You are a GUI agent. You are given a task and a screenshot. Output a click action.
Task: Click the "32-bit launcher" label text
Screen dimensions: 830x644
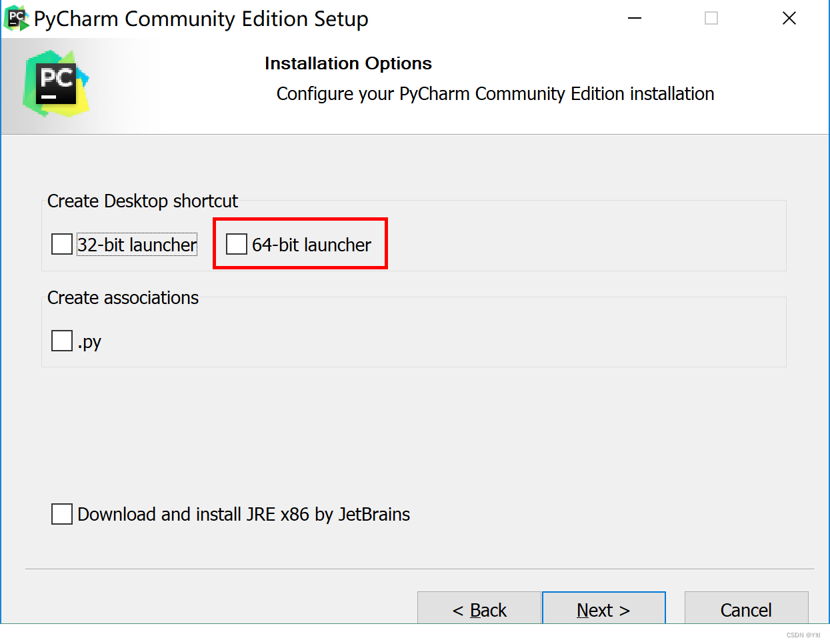pos(137,244)
